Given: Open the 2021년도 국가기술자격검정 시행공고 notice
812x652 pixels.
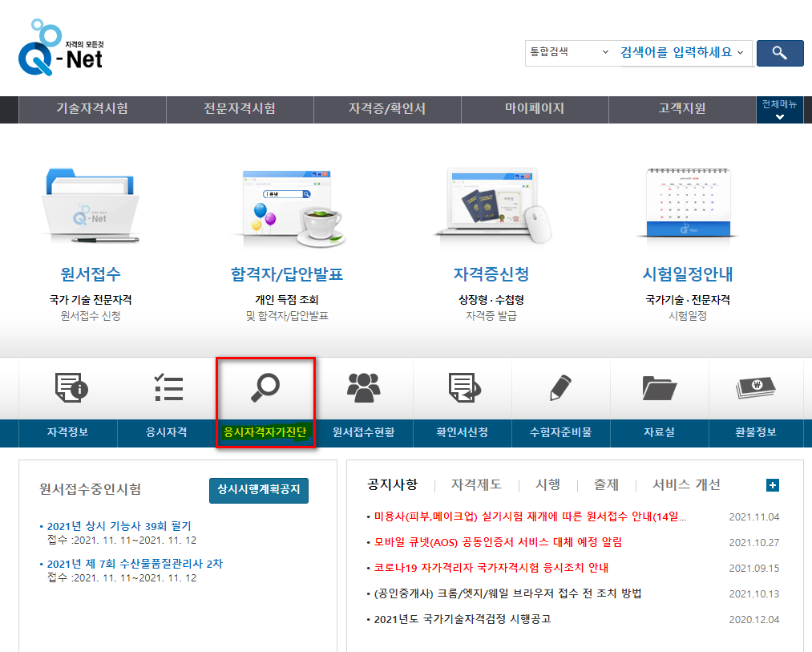Looking at the screenshot, I should [x=463, y=619].
